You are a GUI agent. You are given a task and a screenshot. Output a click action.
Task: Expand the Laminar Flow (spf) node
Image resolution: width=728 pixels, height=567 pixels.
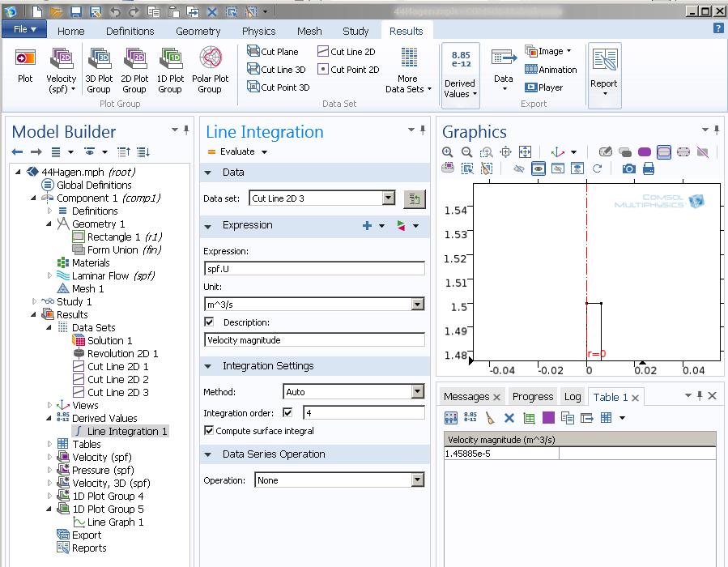[49, 275]
